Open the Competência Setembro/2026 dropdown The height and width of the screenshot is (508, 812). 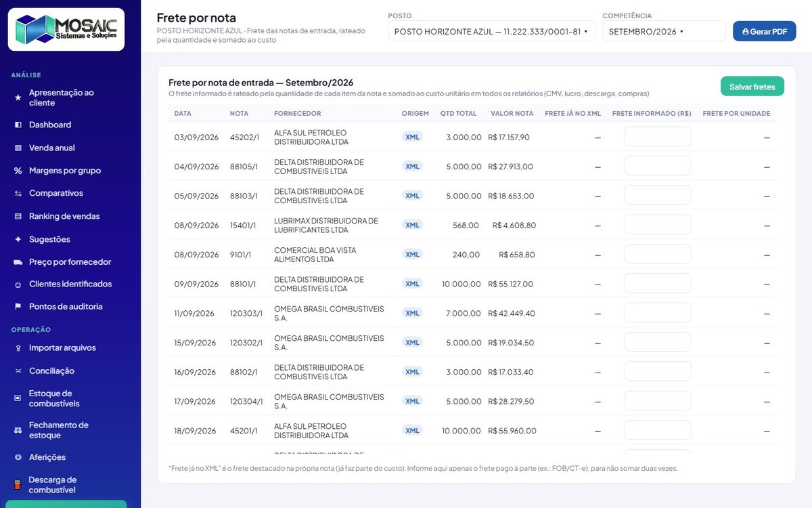pyautogui.click(x=664, y=31)
